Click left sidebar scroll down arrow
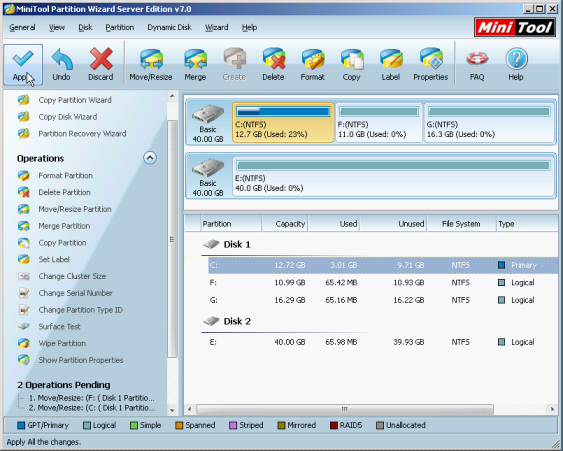 pyautogui.click(x=172, y=410)
